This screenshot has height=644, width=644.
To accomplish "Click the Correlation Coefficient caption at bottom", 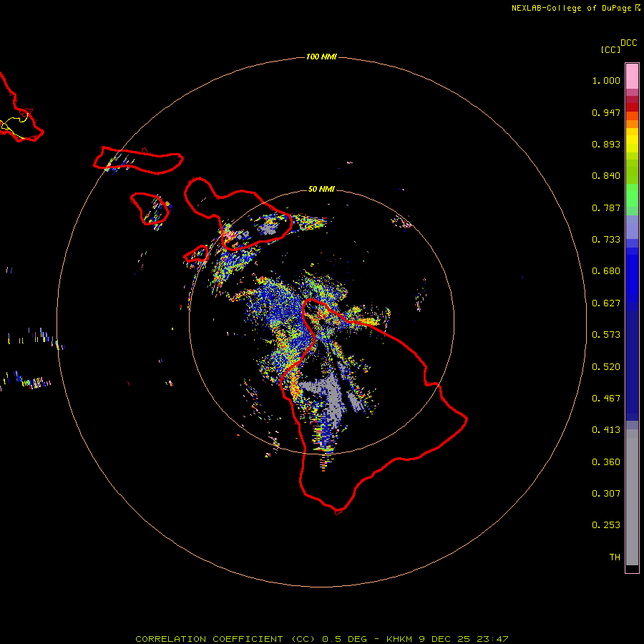I will pos(321,639).
